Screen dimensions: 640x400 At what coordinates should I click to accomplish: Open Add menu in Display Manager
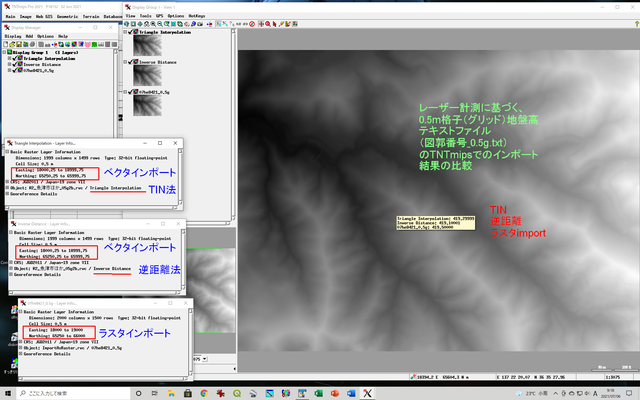pos(29,36)
